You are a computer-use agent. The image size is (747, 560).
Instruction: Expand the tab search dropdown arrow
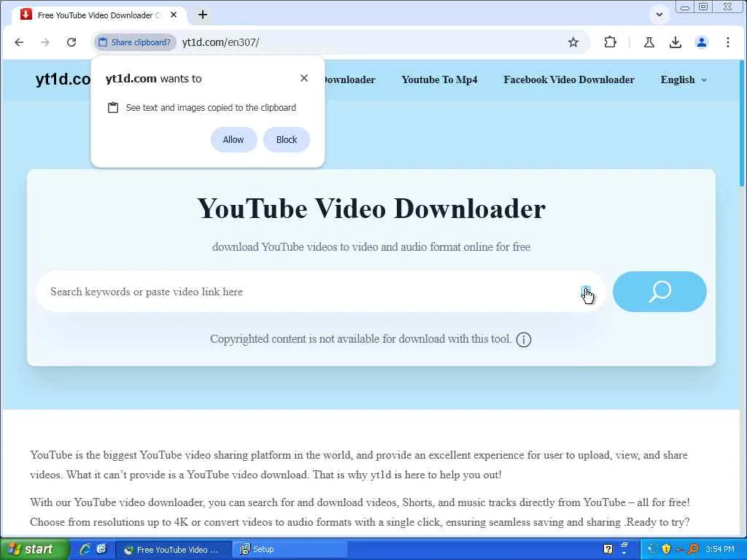coord(659,15)
